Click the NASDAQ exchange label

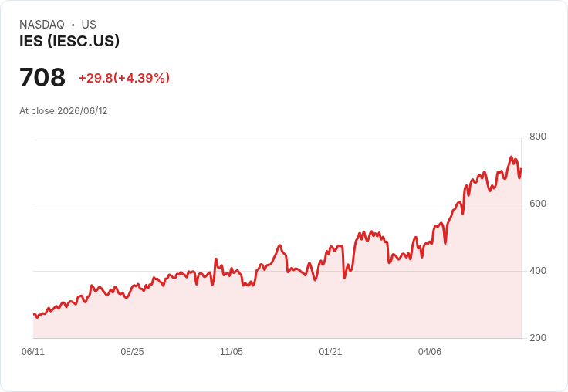point(42,25)
